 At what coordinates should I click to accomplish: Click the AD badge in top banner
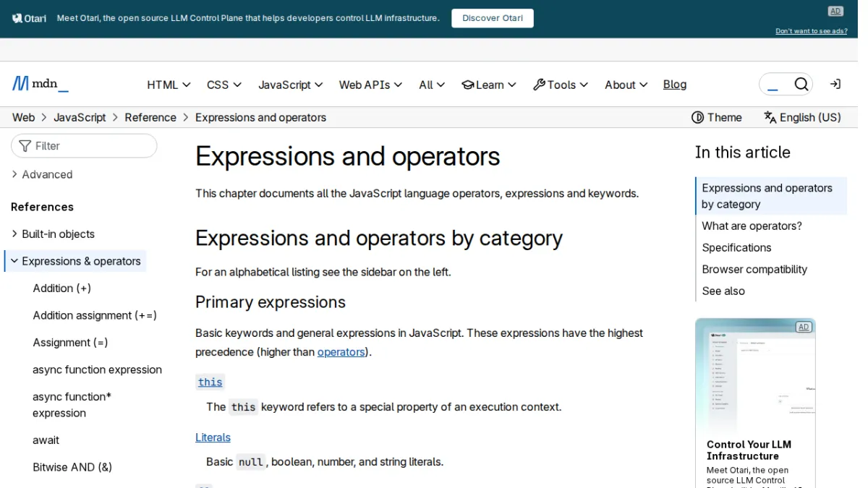pyautogui.click(x=835, y=11)
